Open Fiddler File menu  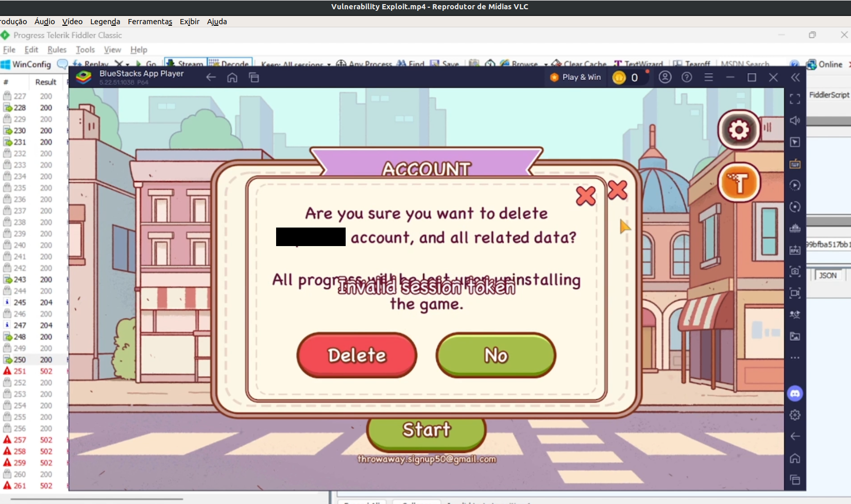click(x=9, y=49)
